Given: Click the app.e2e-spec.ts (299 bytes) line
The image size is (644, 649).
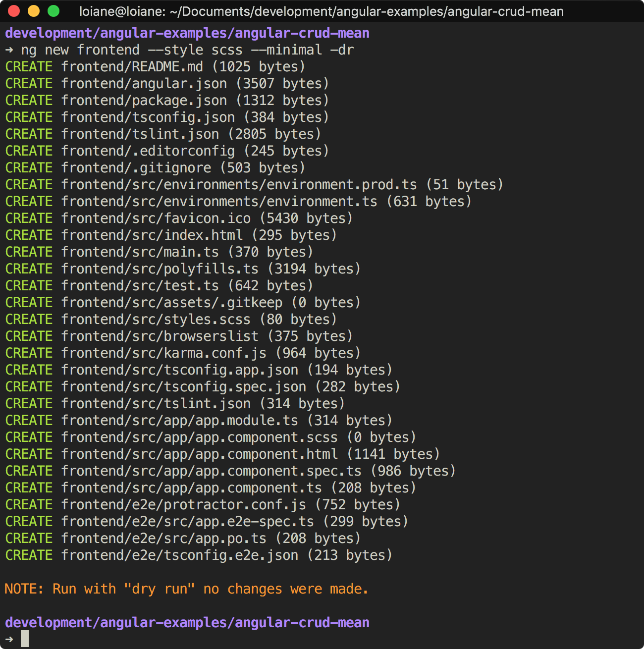Looking at the screenshot, I should click(x=207, y=522).
